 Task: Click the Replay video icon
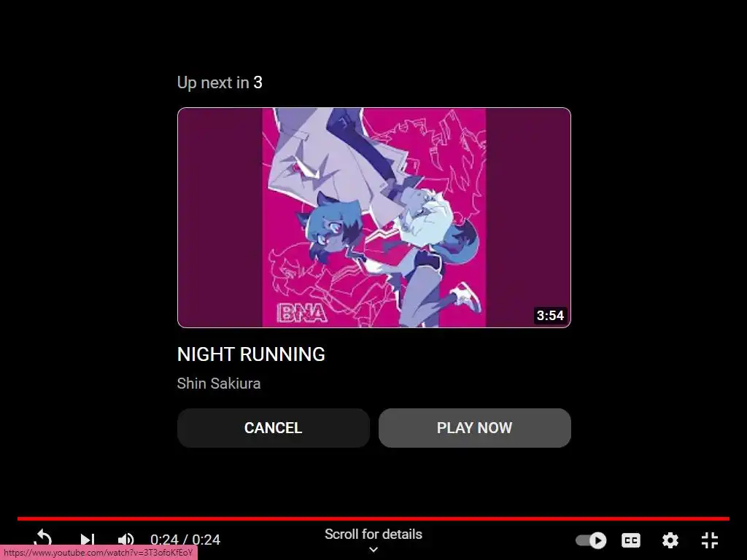click(x=43, y=538)
